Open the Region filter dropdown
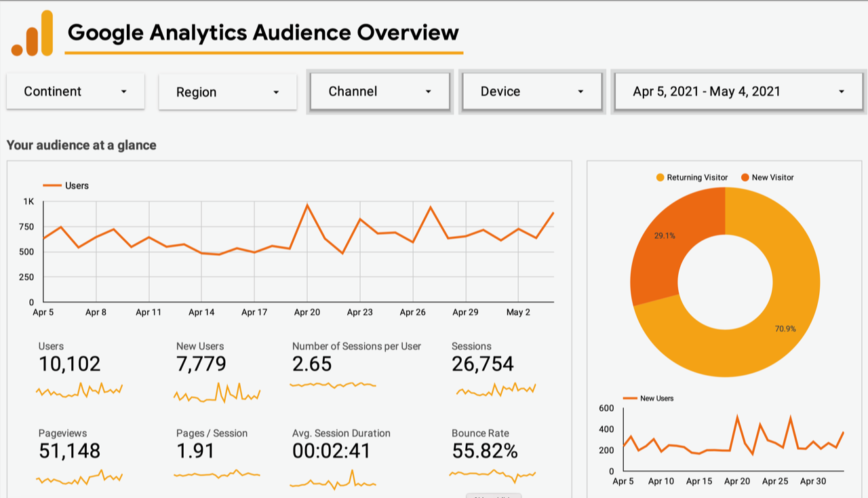The image size is (868, 498). pyautogui.click(x=228, y=92)
